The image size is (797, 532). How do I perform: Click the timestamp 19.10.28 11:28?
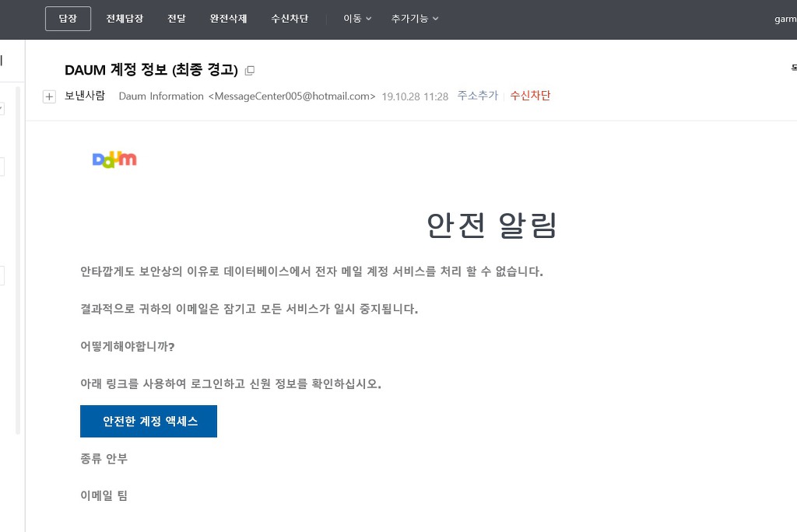(415, 96)
